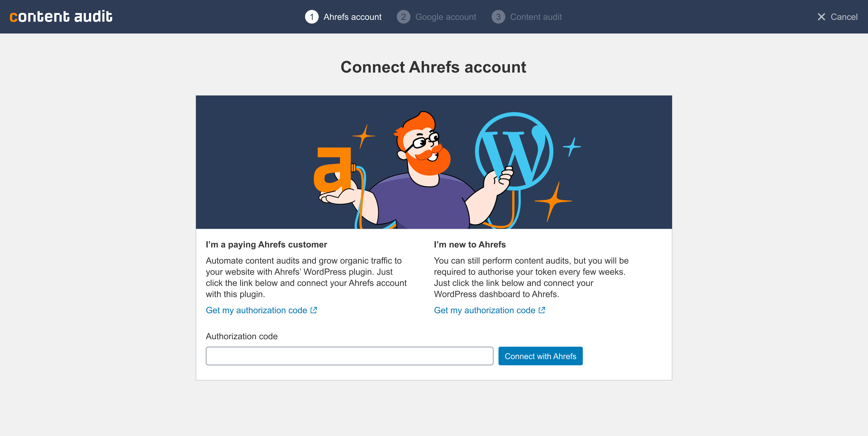Click the 'I'm new to Ahrefs' heading
The height and width of the screenshot is (436, 868).
[470, 244]
